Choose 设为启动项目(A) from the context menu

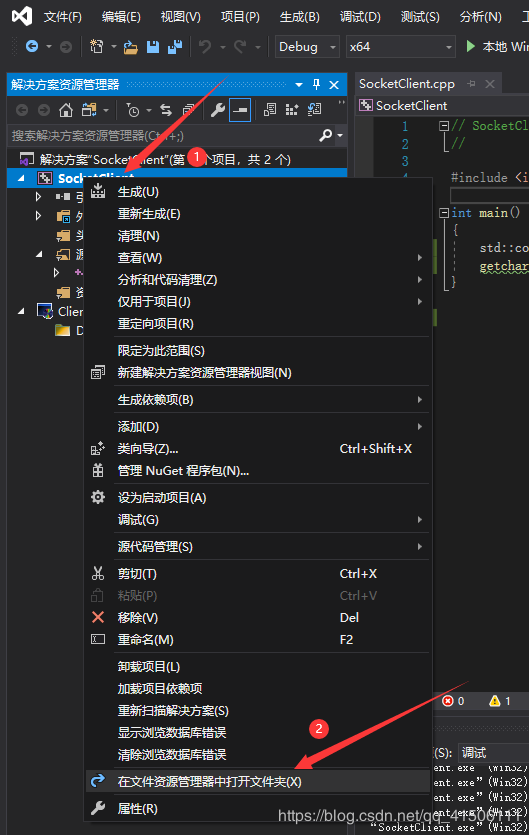[x=257, y=497]
